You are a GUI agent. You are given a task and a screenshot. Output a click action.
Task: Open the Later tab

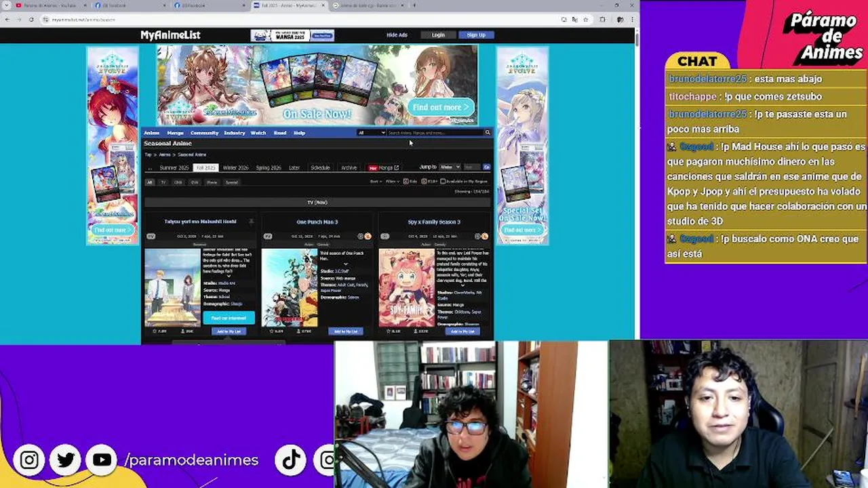[294, 167]
